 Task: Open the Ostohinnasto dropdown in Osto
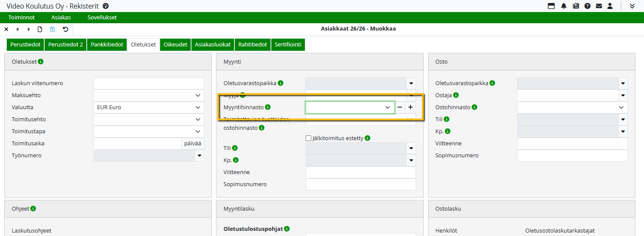point(621,107)
